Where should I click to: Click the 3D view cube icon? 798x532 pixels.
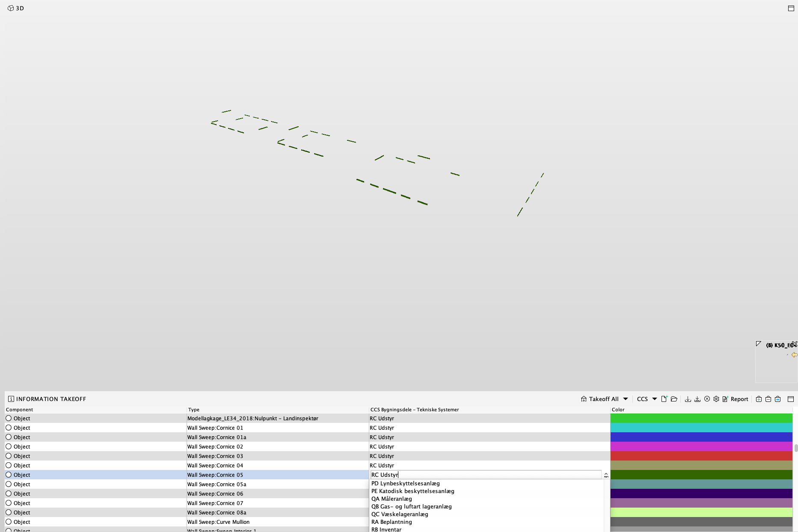point(11,8)
